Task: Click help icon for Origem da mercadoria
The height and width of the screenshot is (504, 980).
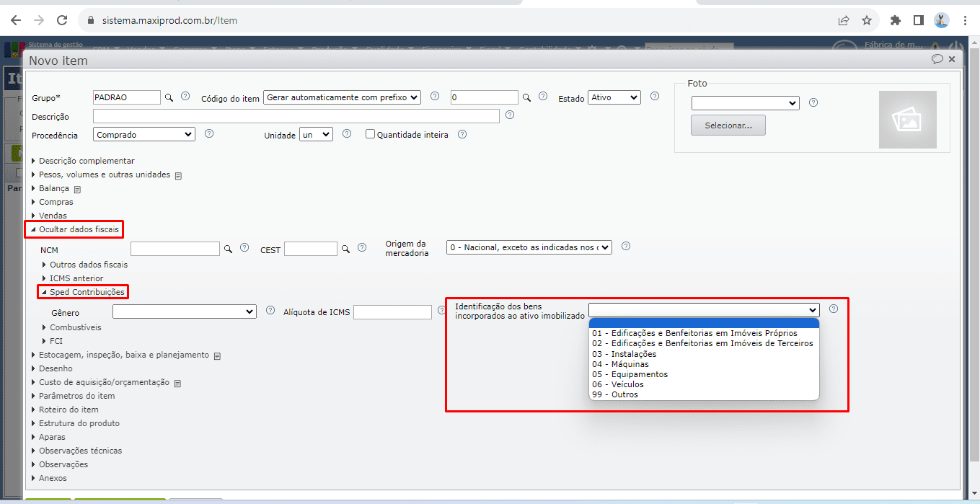Action: [x=626, y=246]
